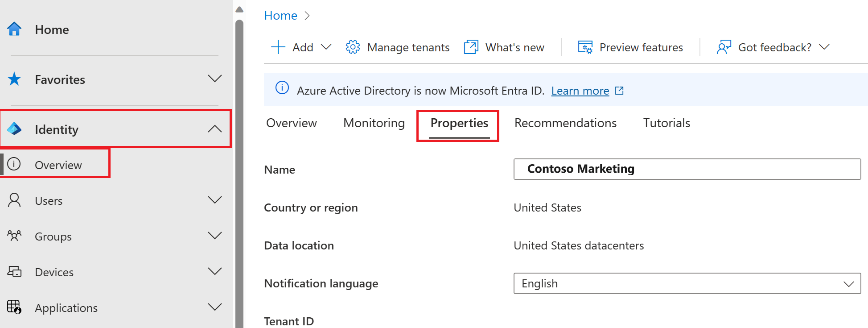Viewport: 868px width, 328px height.
Task: Click the Users label in sidebar
Action: (49, 201)
